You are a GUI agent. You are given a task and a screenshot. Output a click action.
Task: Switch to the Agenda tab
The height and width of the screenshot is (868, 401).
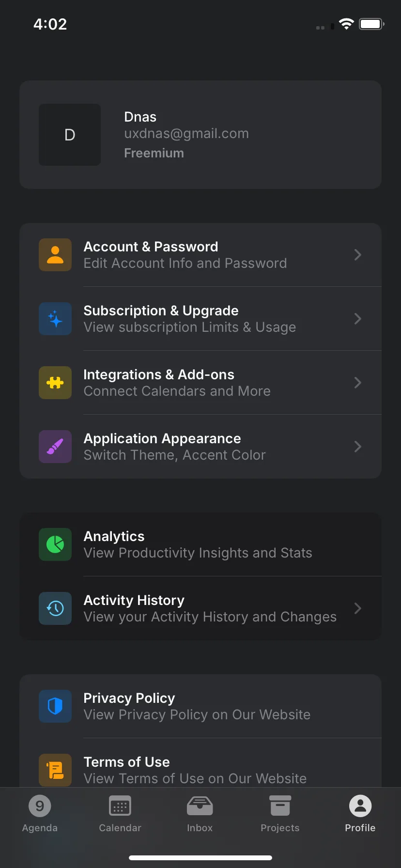(40, 814)
